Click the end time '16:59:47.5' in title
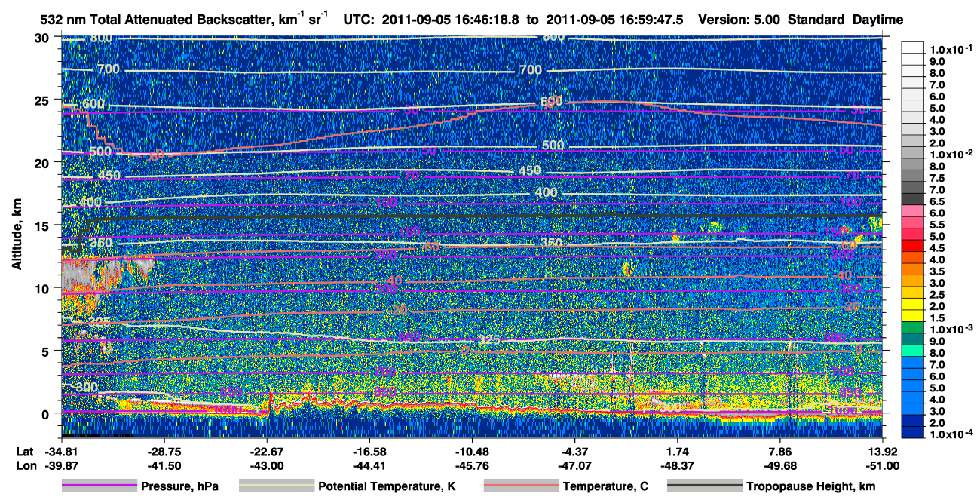The height and width of the screenshot is (503, 980). 651,20
